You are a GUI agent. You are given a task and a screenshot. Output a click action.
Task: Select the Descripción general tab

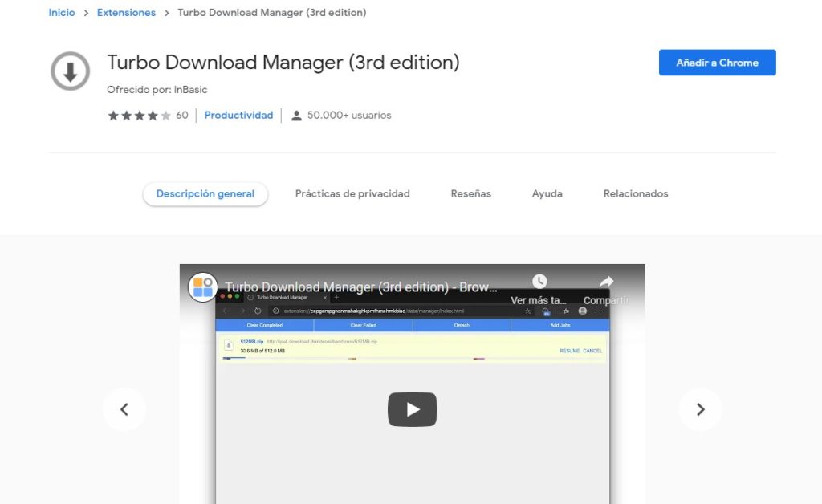click(x=205, y=193)
